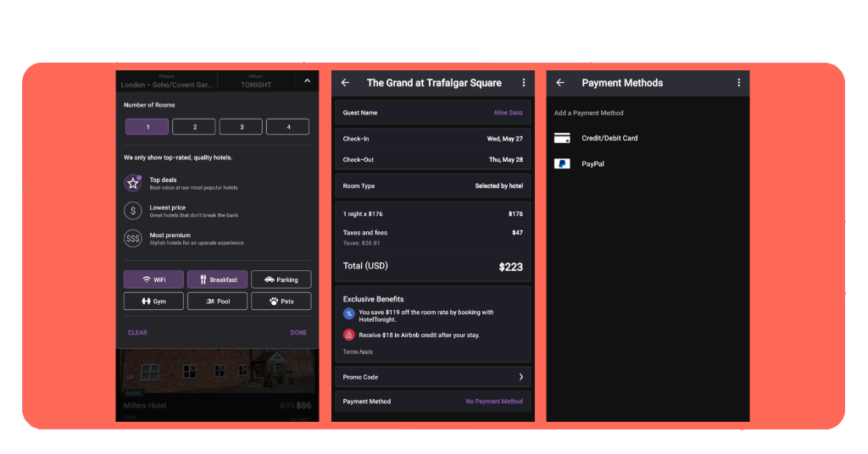Click the Lowest price dollar icon
This screenshot has height=454, width=868.
[133, 211]
